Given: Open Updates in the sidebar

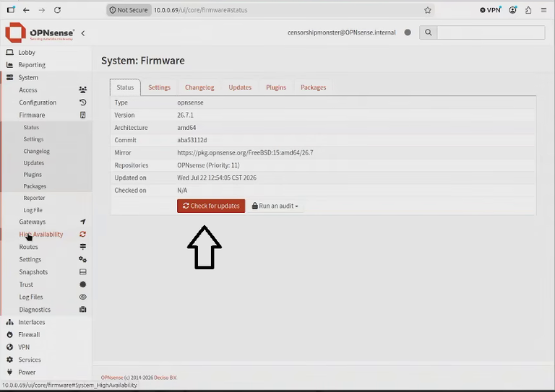Looking at the screenshot, I should tap(34, 162).
